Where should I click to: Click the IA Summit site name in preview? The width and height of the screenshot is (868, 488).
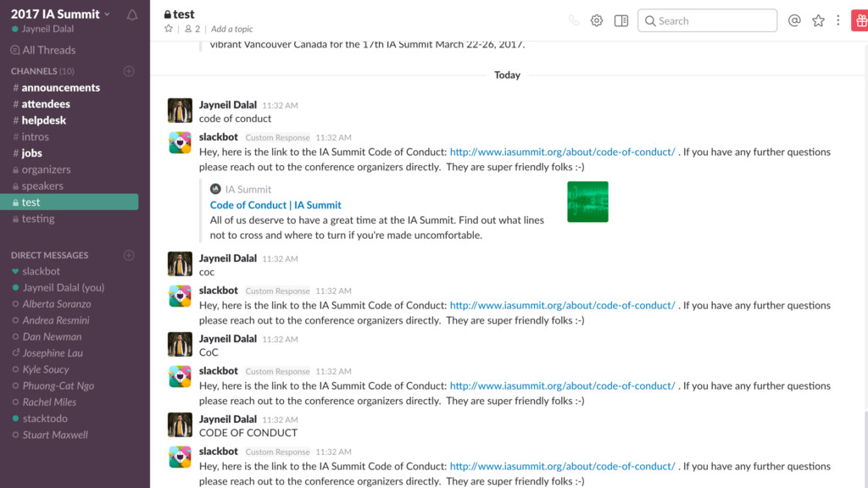click(x=248, y=189)
